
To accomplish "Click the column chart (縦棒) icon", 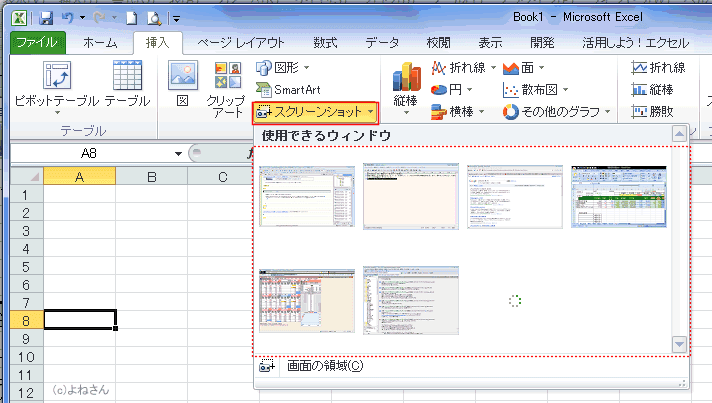I will click(x=405, y=78).
